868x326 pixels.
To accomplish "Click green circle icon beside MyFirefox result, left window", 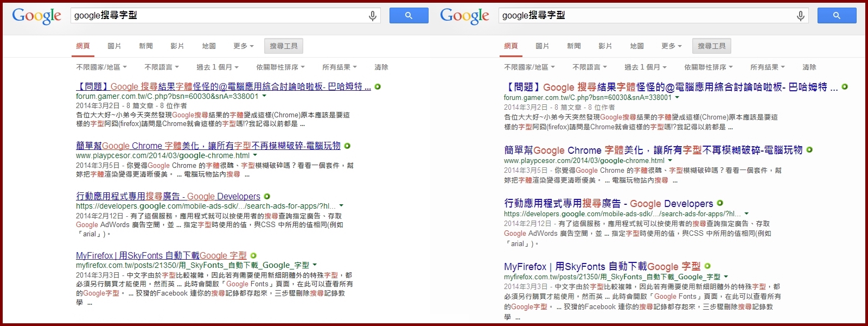I will coord(253,255).
